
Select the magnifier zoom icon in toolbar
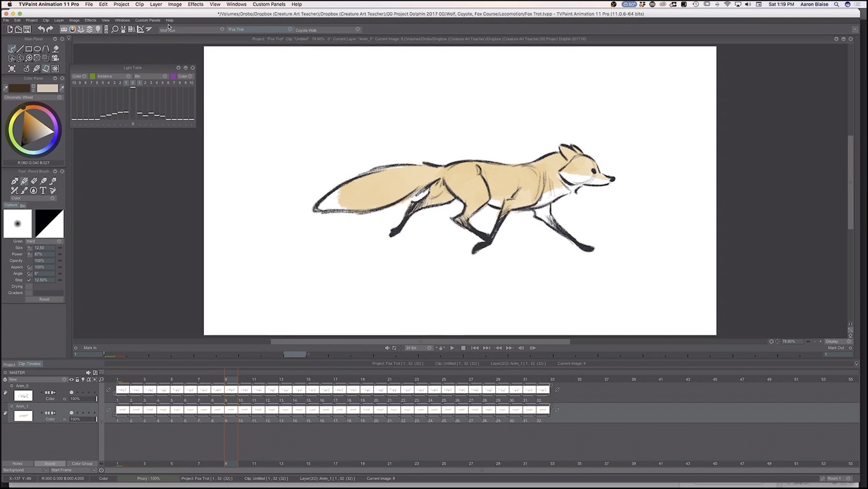pos(115,29)
